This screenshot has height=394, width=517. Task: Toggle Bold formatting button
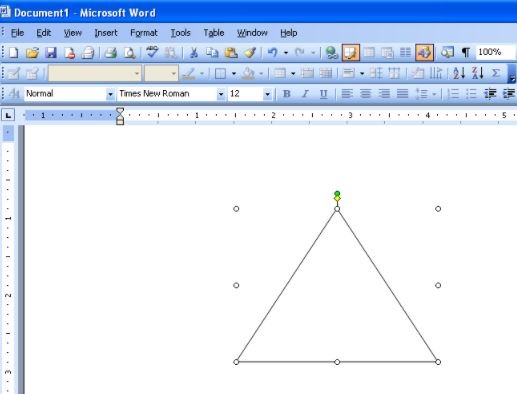(286, 94)
